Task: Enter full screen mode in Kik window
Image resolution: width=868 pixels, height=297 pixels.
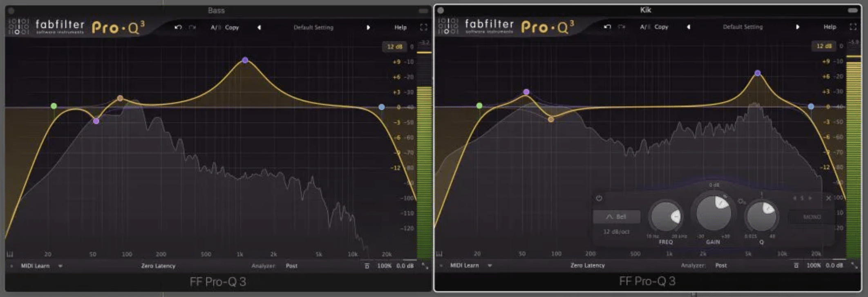Action: click(x=853, y=27)
